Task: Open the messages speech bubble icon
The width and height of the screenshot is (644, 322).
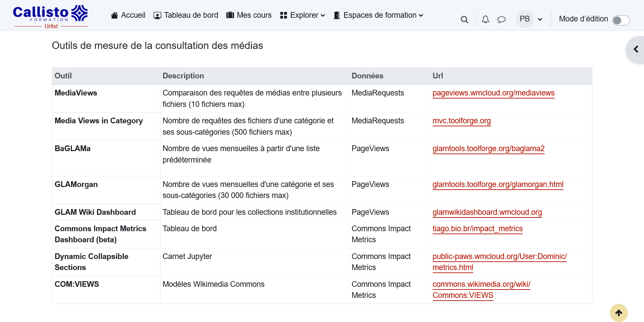Action: pyautogui.click(x=501, y=19)
